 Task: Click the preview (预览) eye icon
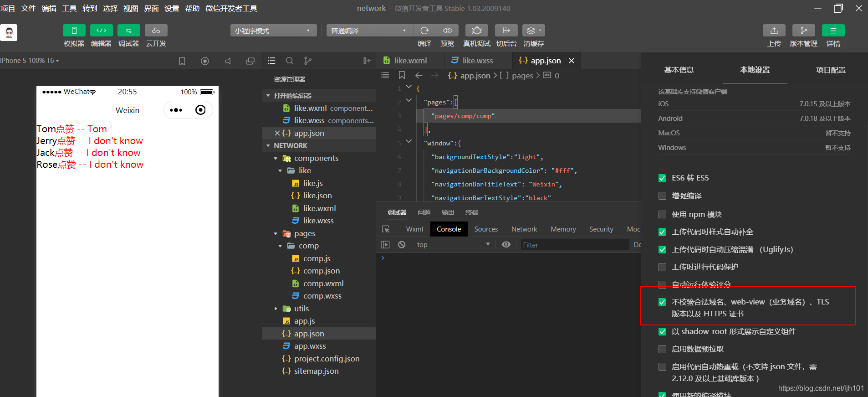click(x=447, y=31)
